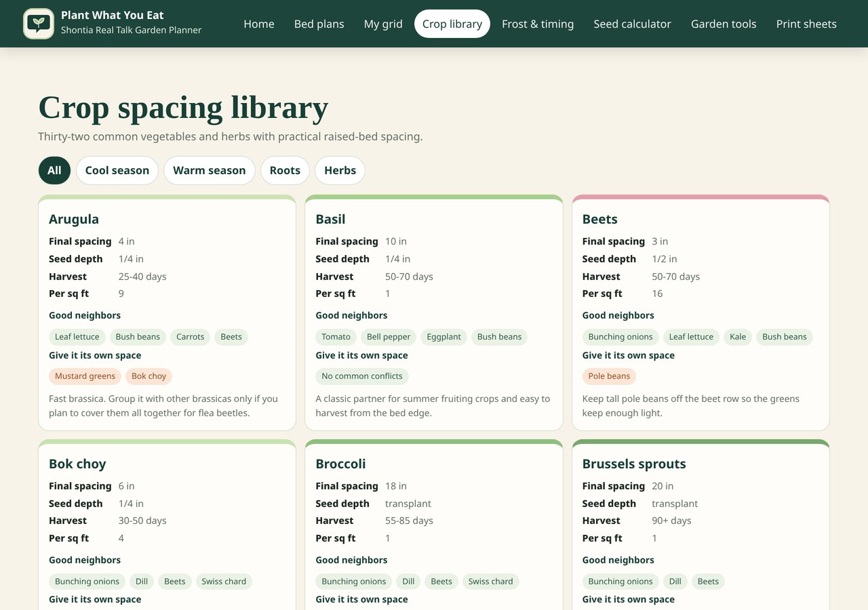
Task: Select Leaf lettuce tag in Arugula card
Action: [x=77, y=337]
